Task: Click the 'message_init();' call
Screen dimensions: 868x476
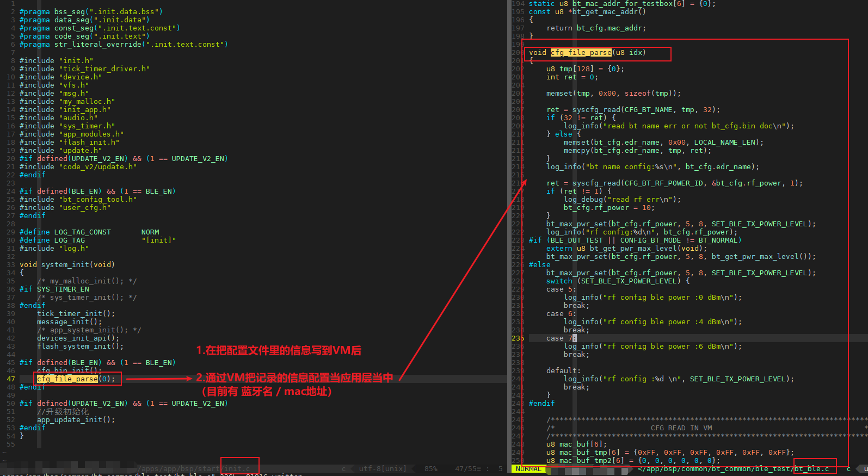Action: (69, 322)
